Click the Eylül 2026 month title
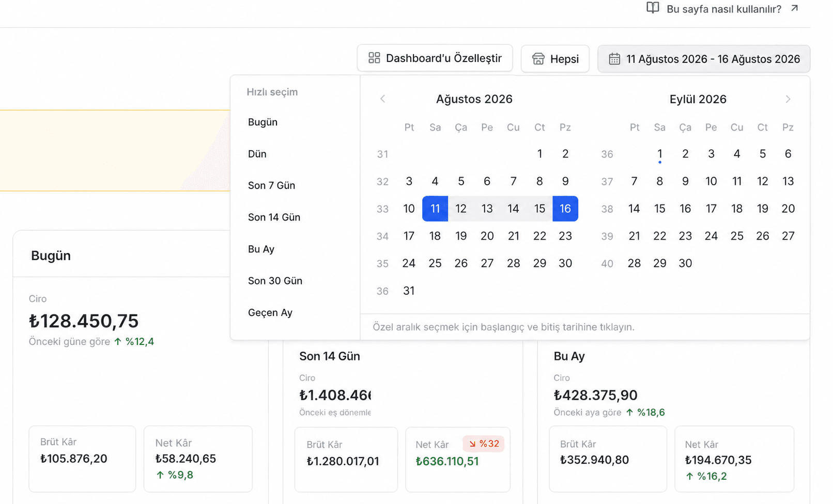This screenshot has height=504, width=833. [698, 99]
